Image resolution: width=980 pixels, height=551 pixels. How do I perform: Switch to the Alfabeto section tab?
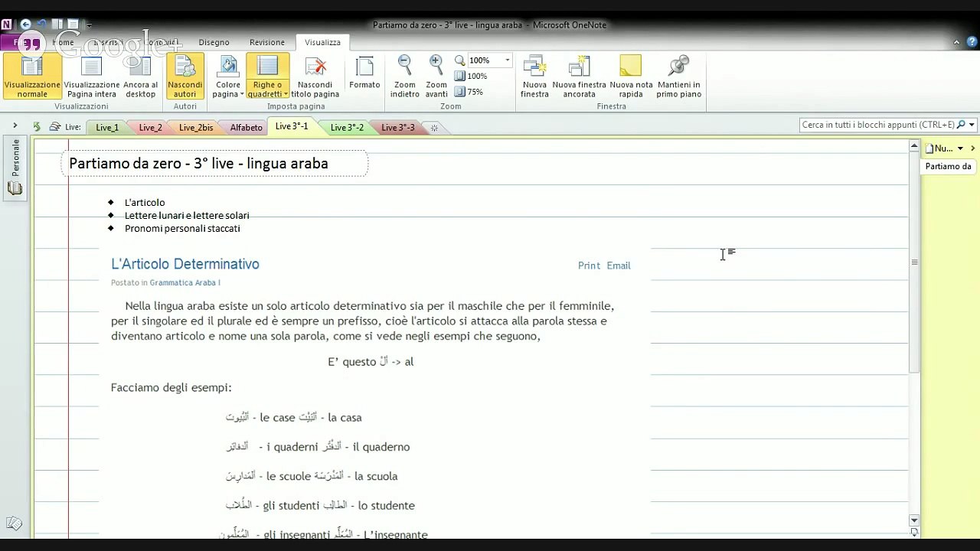[x=246, y=128]
